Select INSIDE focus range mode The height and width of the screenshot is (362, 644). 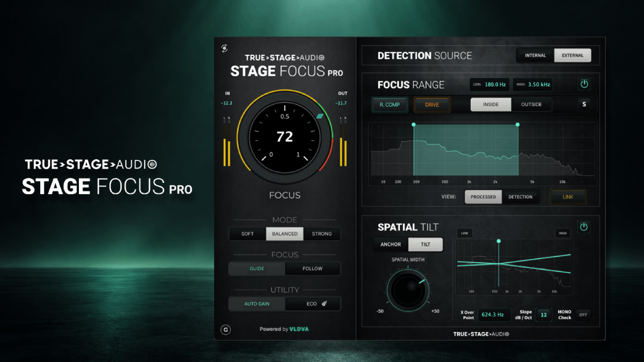(491, 105)
